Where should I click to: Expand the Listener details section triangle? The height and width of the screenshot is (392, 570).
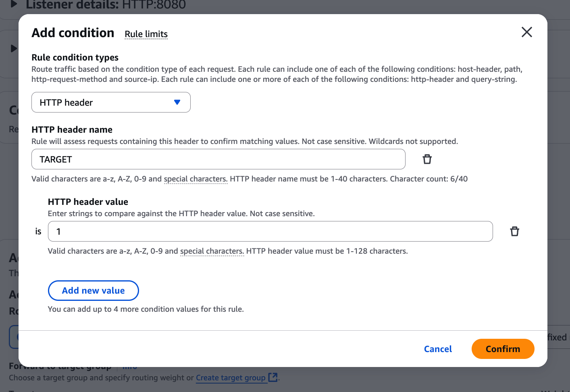(x=14, y=4)
